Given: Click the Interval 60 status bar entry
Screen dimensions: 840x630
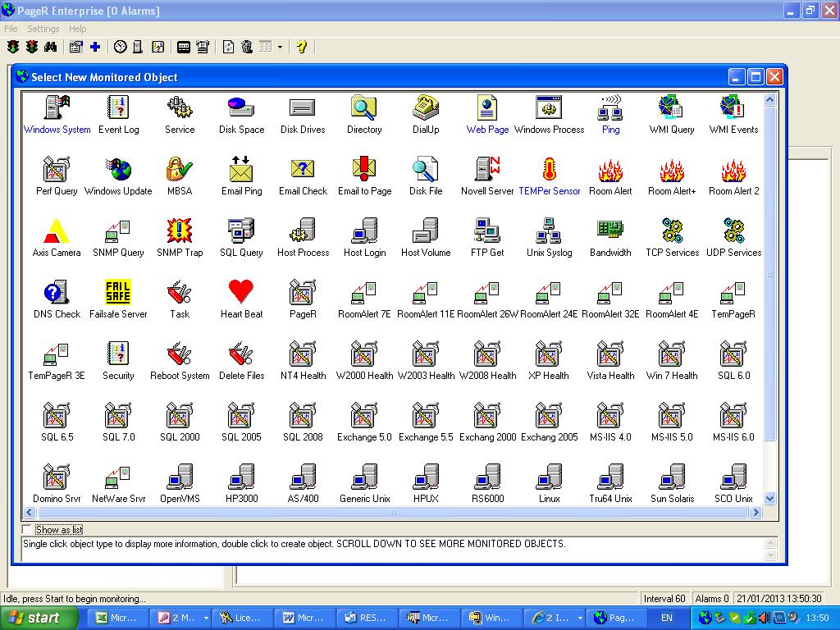Looking at the screenshot, I should click(x=664, y=598).
